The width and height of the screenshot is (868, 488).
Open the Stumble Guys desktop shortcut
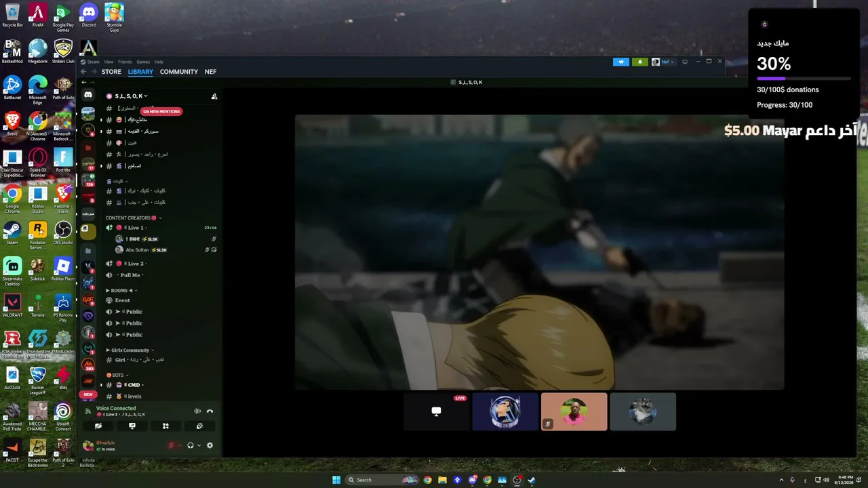click(114, 18)
